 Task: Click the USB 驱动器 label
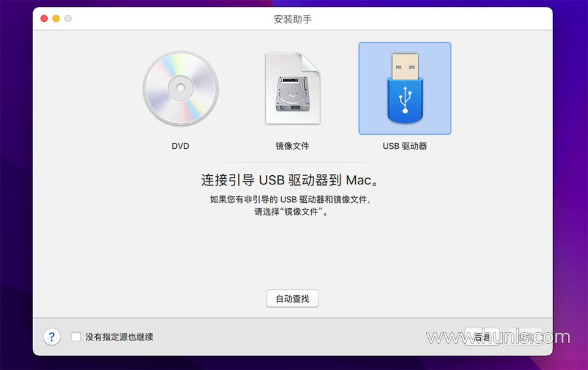tap(405, 146)
